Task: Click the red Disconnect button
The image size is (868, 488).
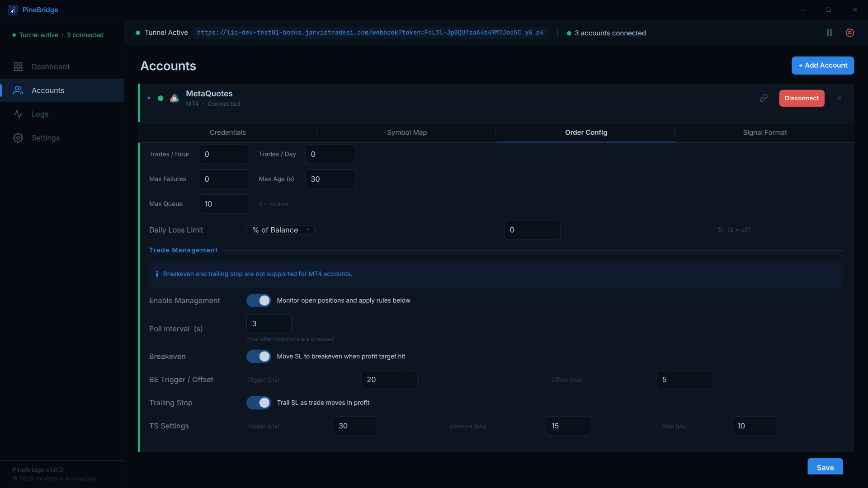Action: click(802, 98)
